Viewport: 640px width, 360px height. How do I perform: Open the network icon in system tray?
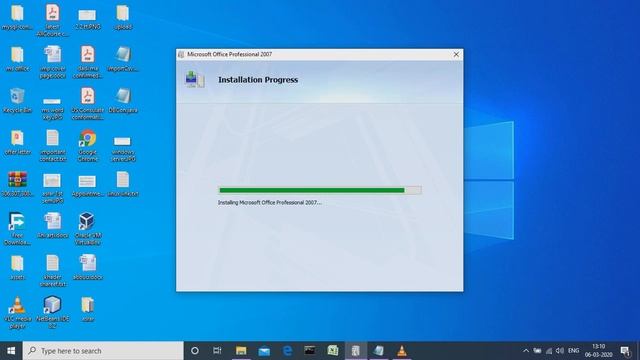point(549,351)
